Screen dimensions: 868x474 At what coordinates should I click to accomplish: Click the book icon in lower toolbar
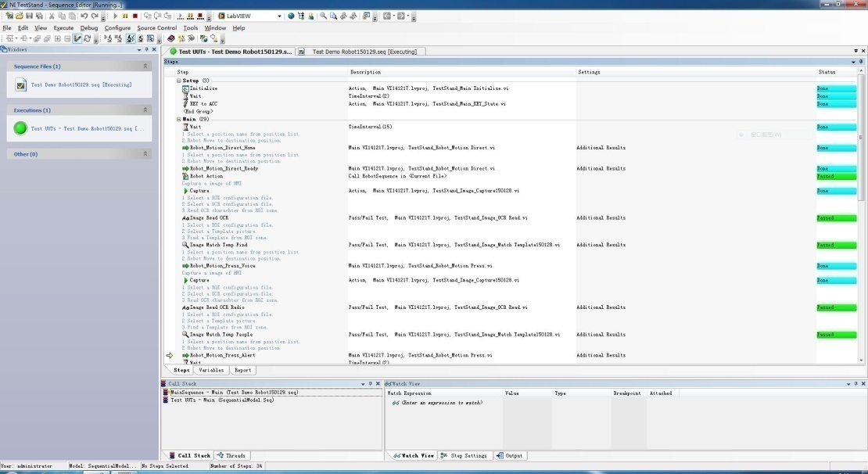click(x=171, y=39)
